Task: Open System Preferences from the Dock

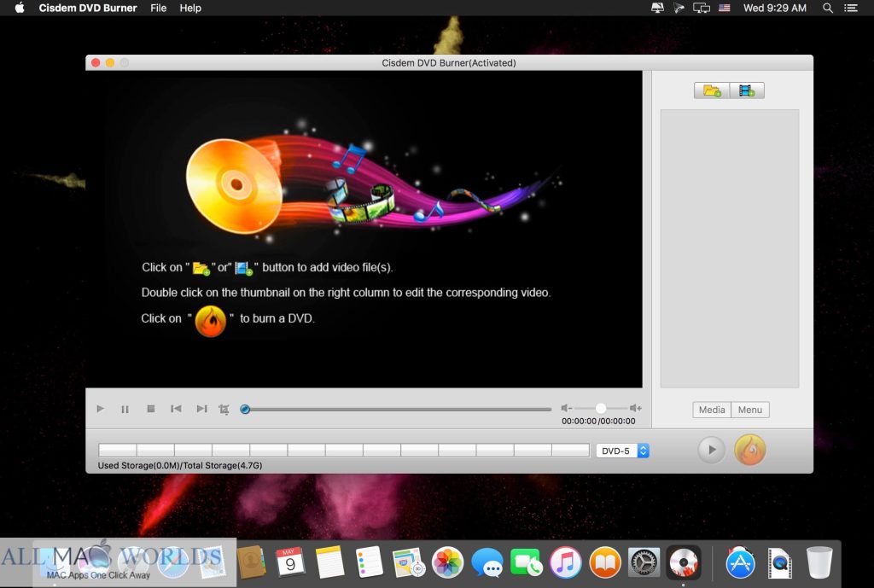Action: click(644, 562)
